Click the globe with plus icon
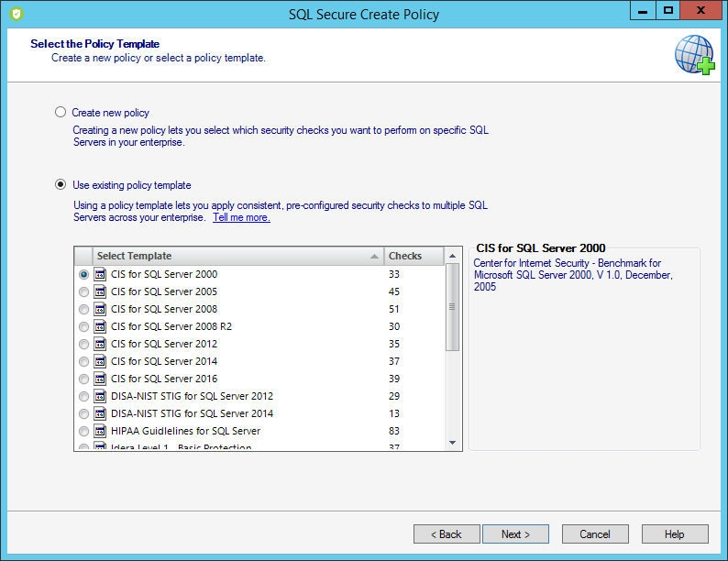 pyautogui.click(x=695, y=55)
